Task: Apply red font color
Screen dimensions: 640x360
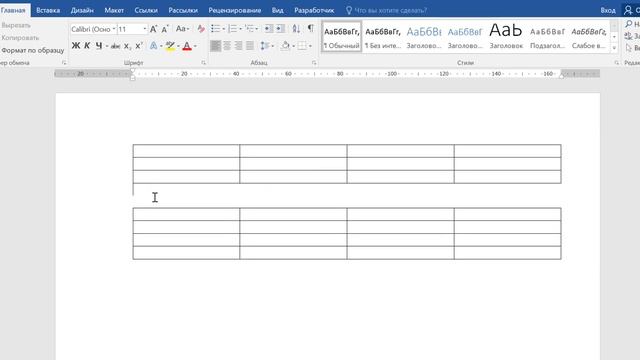Action: point(187,46)
